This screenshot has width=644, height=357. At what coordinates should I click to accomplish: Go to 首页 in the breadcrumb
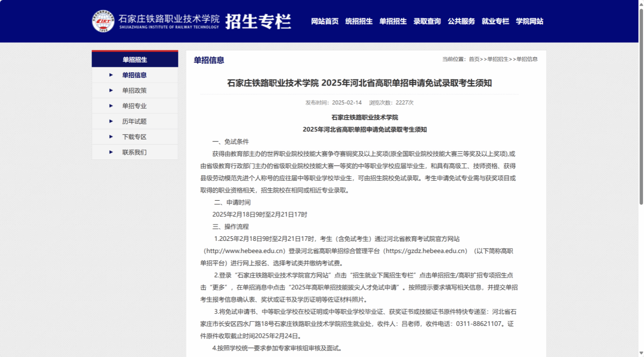coord(474,59)
